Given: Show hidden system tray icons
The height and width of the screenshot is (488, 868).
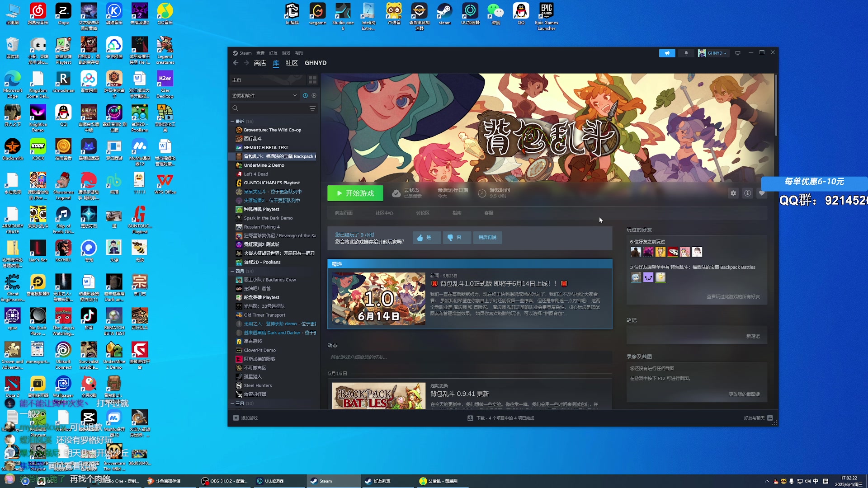Looking at the screenshot, I should (767, 481).
